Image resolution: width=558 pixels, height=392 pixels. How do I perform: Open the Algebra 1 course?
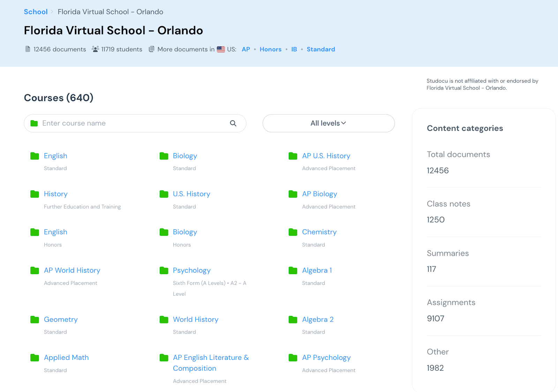click(x=317, y=270)
